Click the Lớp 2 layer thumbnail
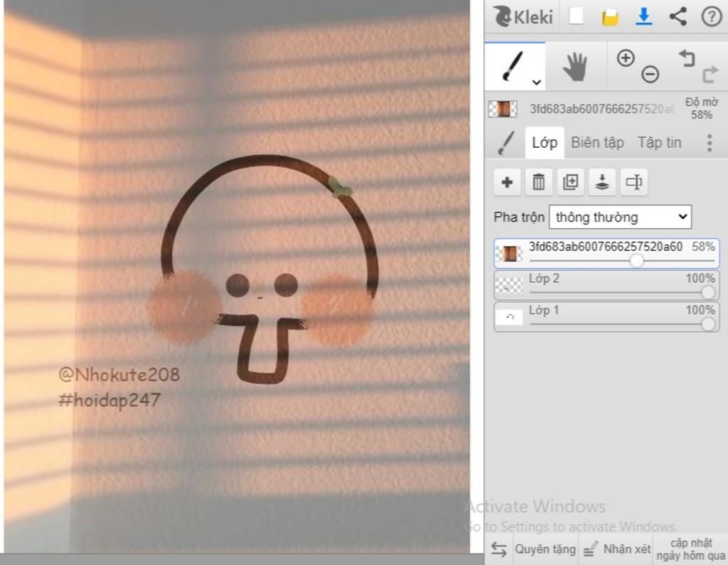 509,286
